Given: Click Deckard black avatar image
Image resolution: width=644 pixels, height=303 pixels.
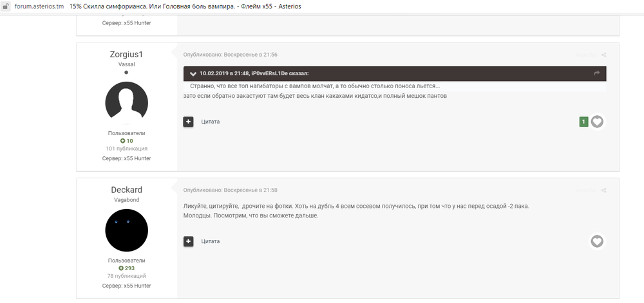Looking at the screenshot, I should pyautogui.click(x=126, y=230).
